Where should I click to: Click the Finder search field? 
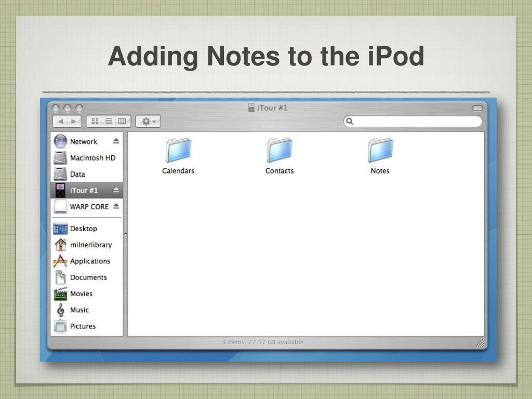click(413, 121)
